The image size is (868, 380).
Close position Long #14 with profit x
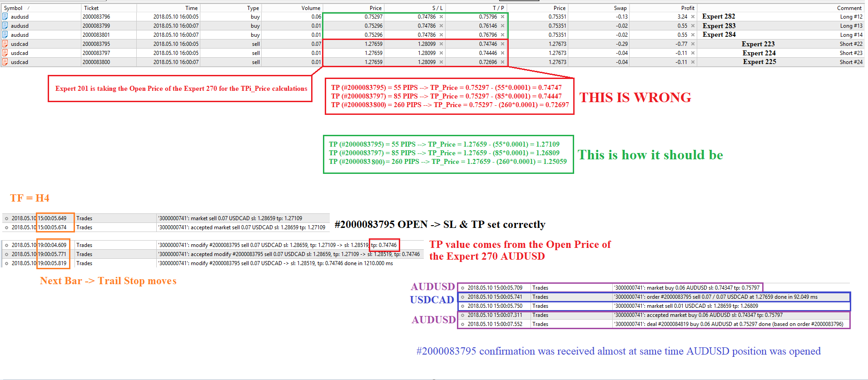pos(693,35)
